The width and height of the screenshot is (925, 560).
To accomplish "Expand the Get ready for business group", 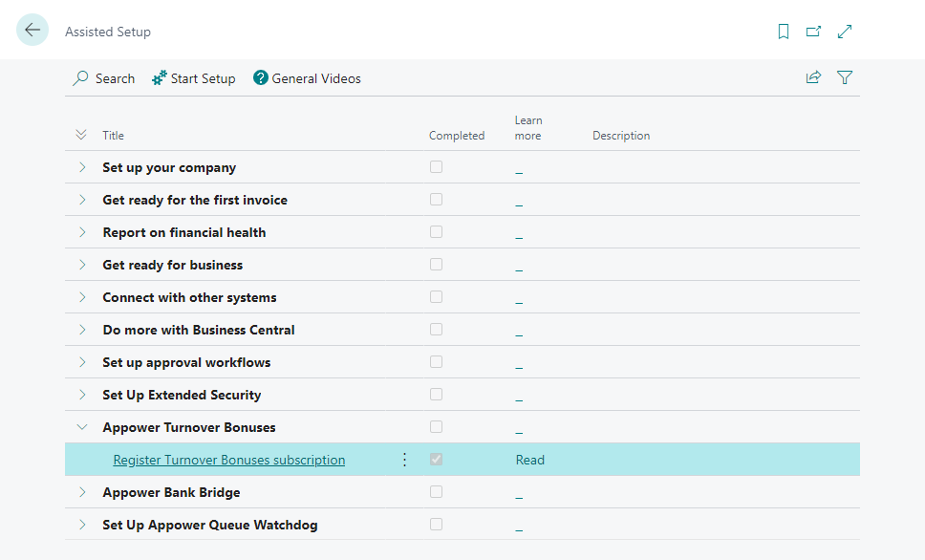I will (x=82, y=265).
